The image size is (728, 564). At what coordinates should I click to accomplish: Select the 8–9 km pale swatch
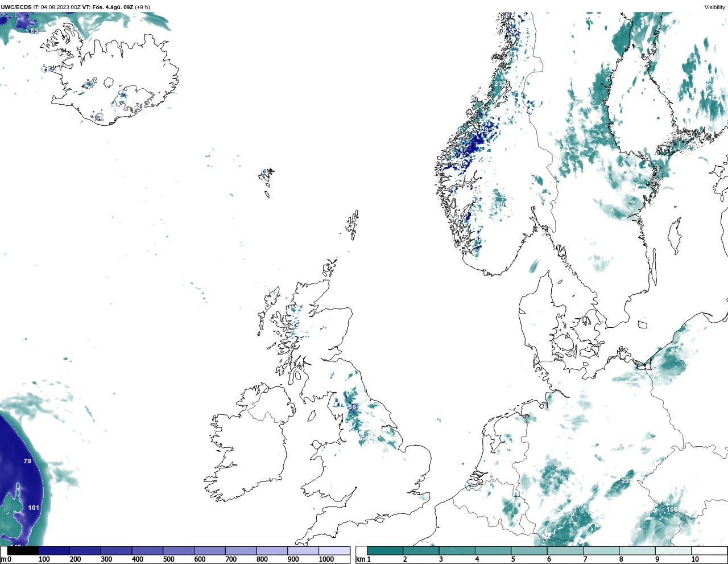coord(636,550)
